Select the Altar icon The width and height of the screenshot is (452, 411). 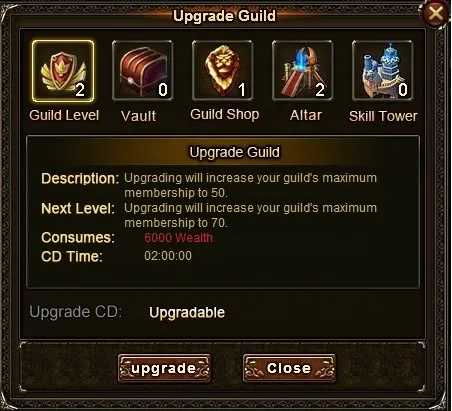(303, 71)
